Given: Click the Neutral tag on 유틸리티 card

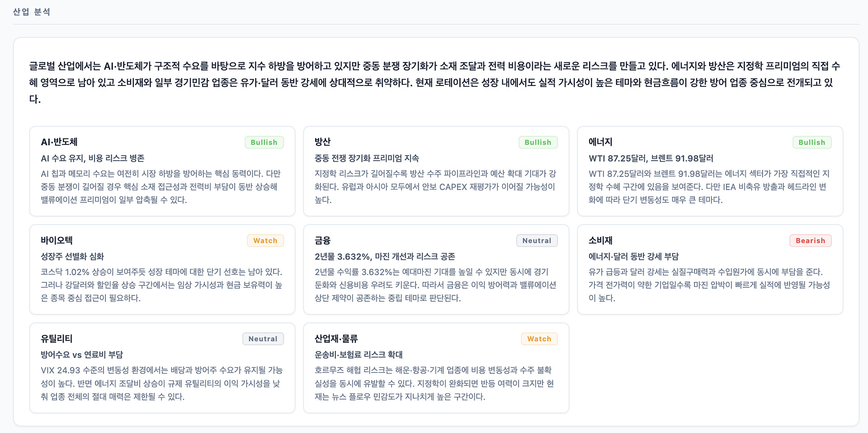Looking at the screenshot, I should point(263,339).
